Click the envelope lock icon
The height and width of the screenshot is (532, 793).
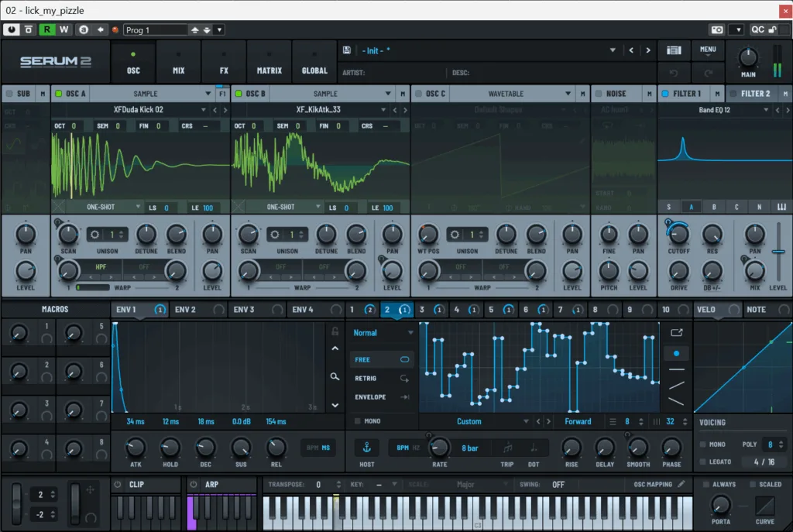335,331
